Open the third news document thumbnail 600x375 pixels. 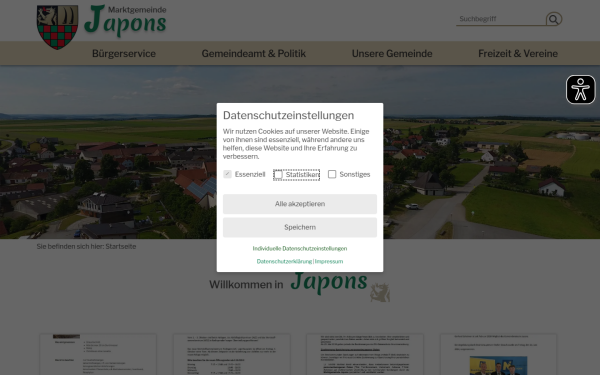365,354
